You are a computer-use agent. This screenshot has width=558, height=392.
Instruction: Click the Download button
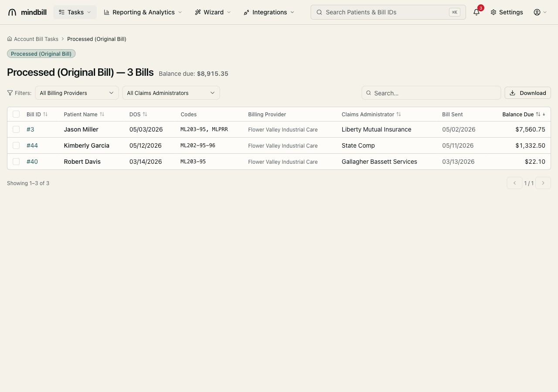tap(527, 93)
